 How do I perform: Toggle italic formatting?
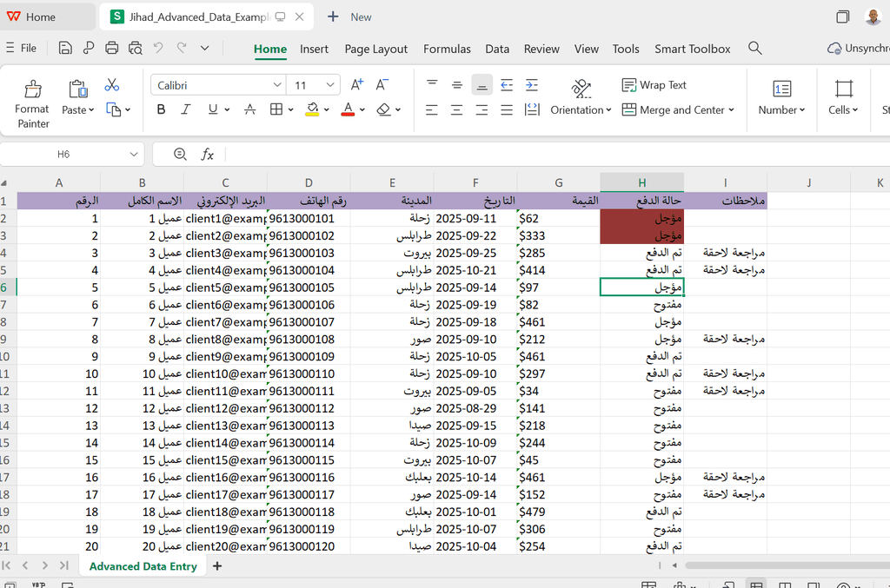tap(185, 109)
